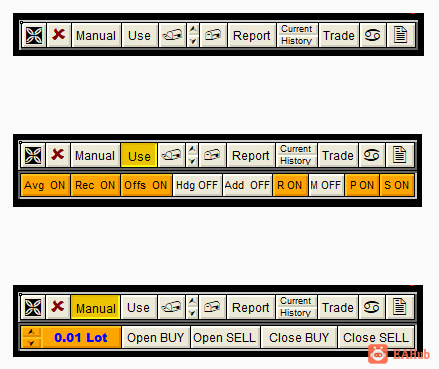The width and height of the screenshot is (439, 369).
Task: Click right-pointing hand icon in lot panel
Action: pos(212,307)
